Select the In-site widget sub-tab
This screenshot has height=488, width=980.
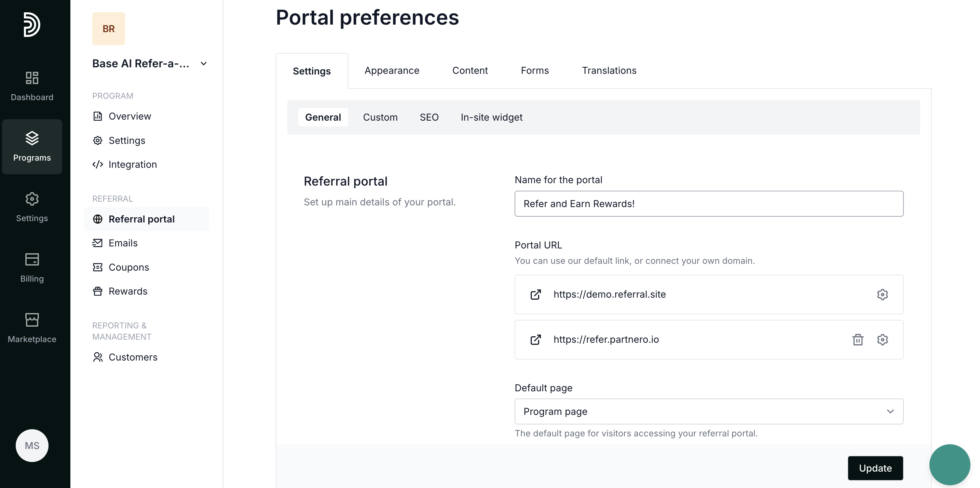pos(491,118)
